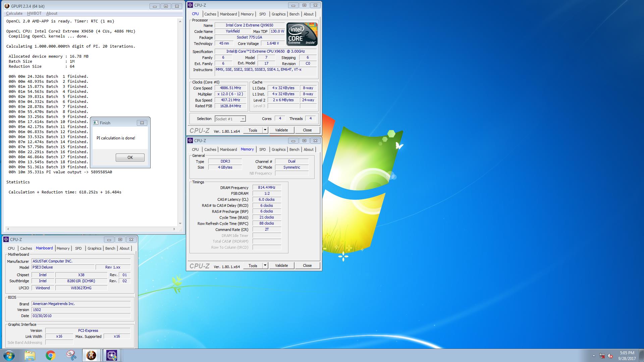Viewport: 644px width, 362px height.
Task: Expand Tools arrow in Memory CPU-Z window
Action: tap(265, 265)
